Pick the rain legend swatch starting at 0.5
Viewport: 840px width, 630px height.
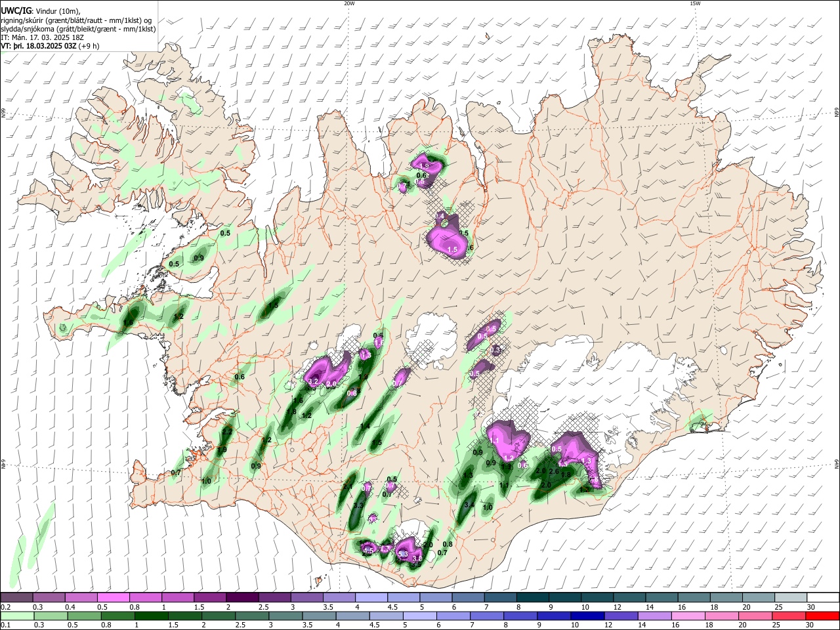coord(85,616)
